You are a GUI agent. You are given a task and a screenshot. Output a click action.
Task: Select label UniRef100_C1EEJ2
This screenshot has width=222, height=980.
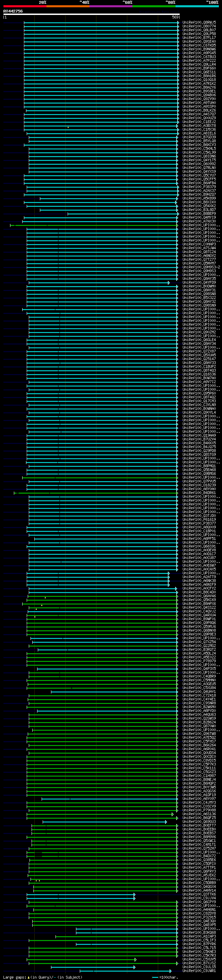point(199,122)
